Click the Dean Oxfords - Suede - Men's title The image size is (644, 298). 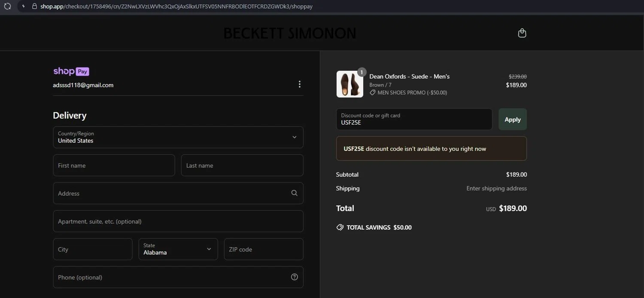(410, 76)
